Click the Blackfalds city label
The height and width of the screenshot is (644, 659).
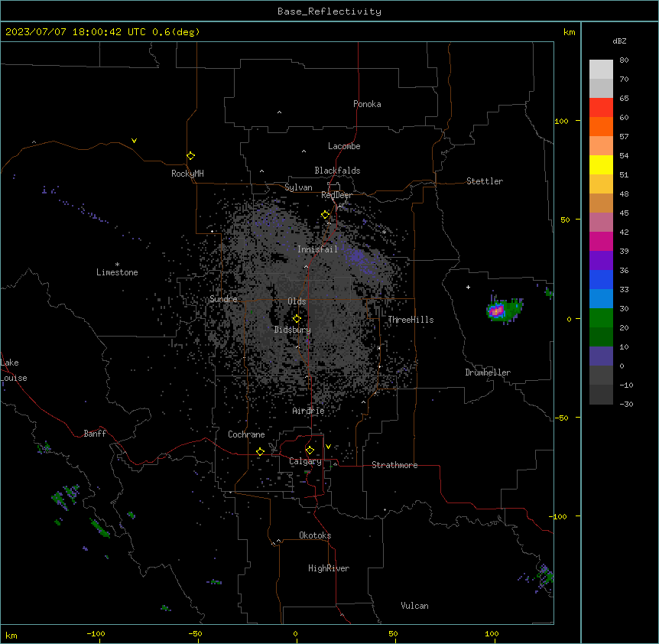click(337, 171)
